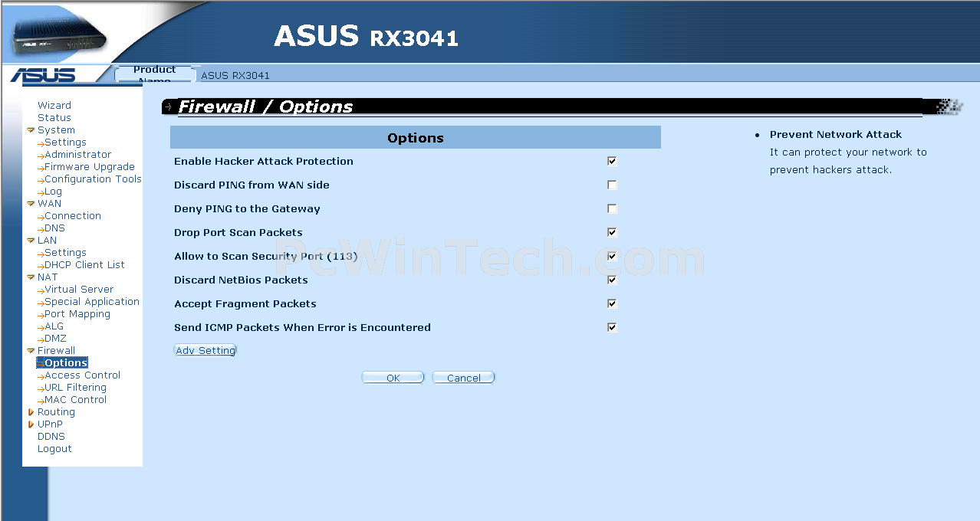
Task: Open the Status page
Action: point(54,118)
